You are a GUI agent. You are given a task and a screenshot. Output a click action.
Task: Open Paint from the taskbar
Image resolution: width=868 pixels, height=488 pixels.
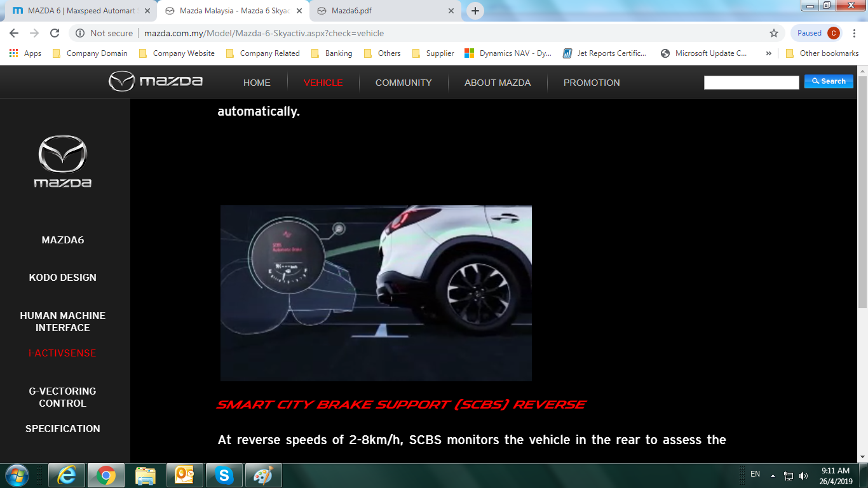264,475
